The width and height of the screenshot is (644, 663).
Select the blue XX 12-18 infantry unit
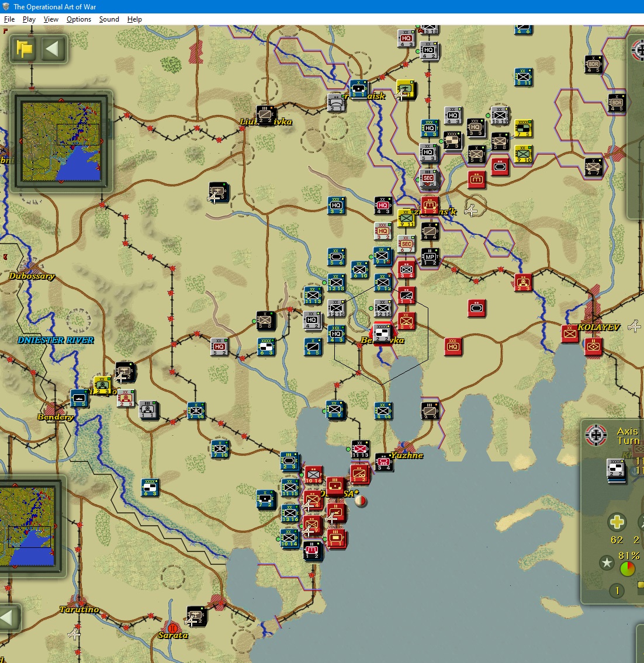pyautogui.click(x=337, y=283)
